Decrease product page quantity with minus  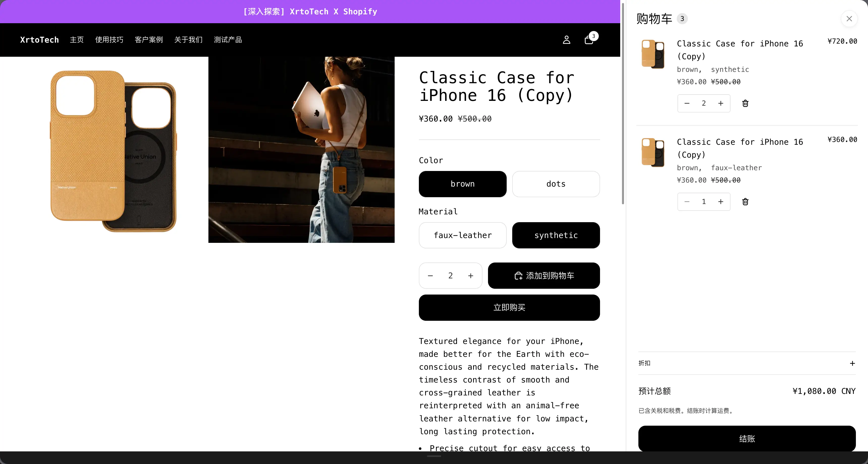click(x=430, y=276)
